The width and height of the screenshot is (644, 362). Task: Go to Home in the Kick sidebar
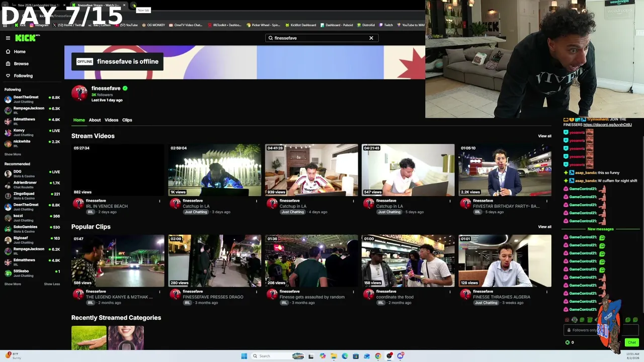click(16, 52)
